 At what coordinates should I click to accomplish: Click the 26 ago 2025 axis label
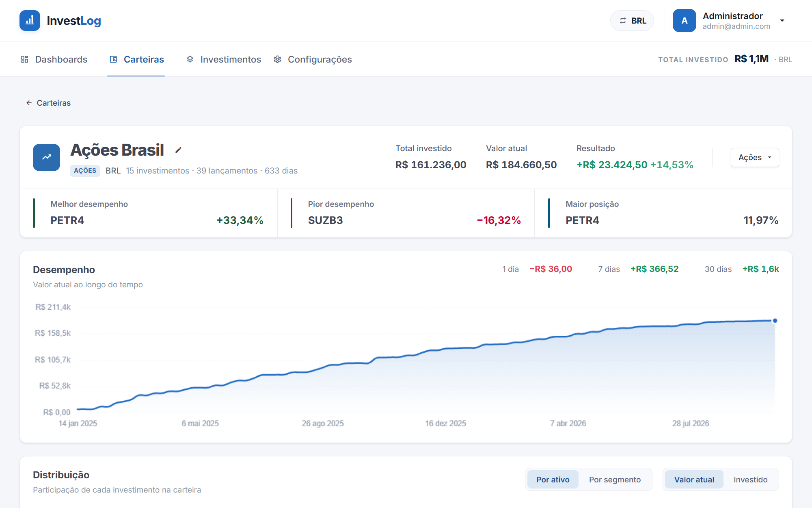click(323, 423)
